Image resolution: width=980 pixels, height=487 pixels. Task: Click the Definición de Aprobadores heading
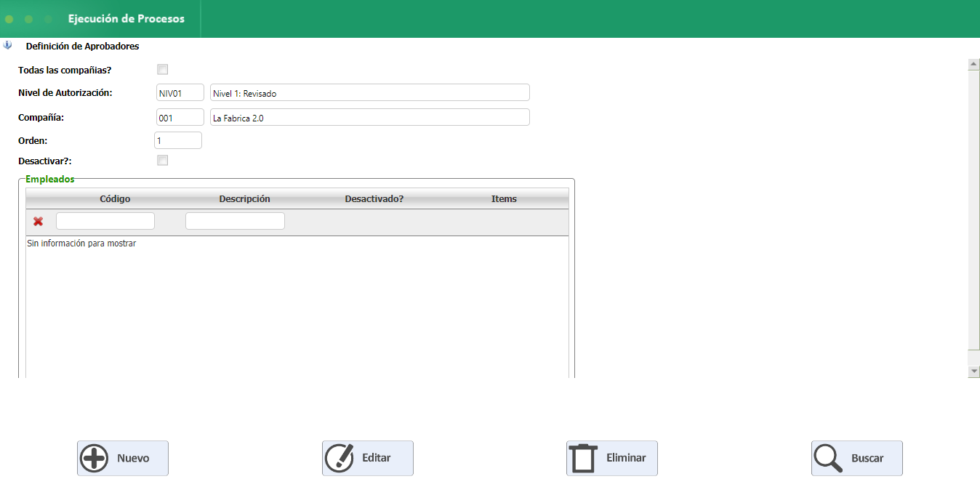[x=82, y=46]
